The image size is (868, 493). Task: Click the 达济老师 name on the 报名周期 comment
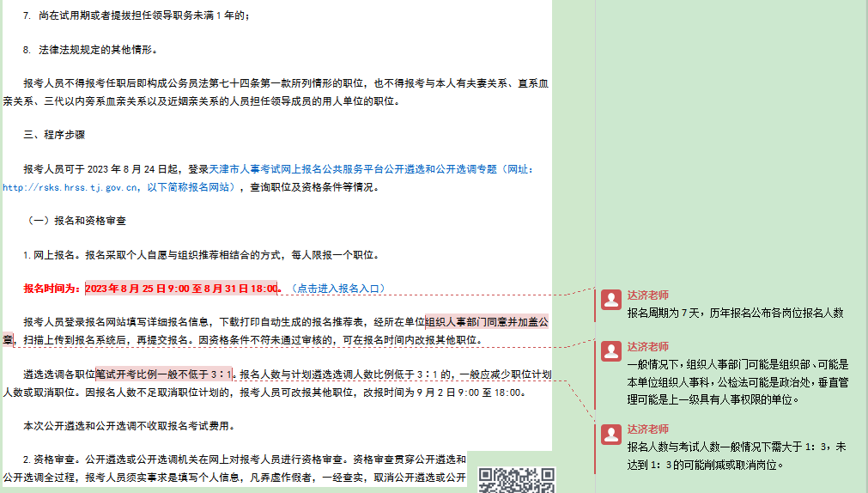click(647, 295)
